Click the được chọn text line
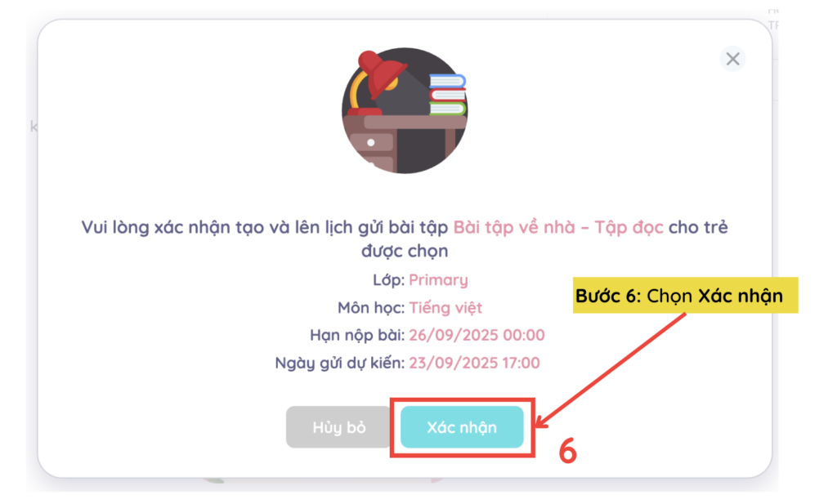Screen dimensions: 837x504 click(x=405, y=251)
